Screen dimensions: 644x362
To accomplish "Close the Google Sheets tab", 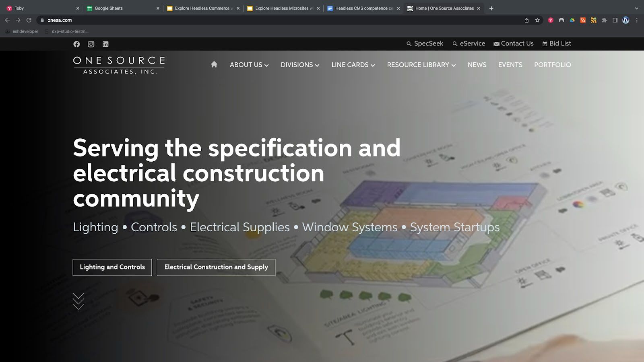I will click(158, 8).
